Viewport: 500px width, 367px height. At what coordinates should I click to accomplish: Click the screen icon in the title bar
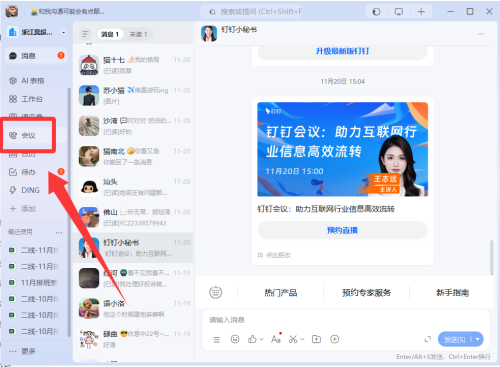coord(399,12)
